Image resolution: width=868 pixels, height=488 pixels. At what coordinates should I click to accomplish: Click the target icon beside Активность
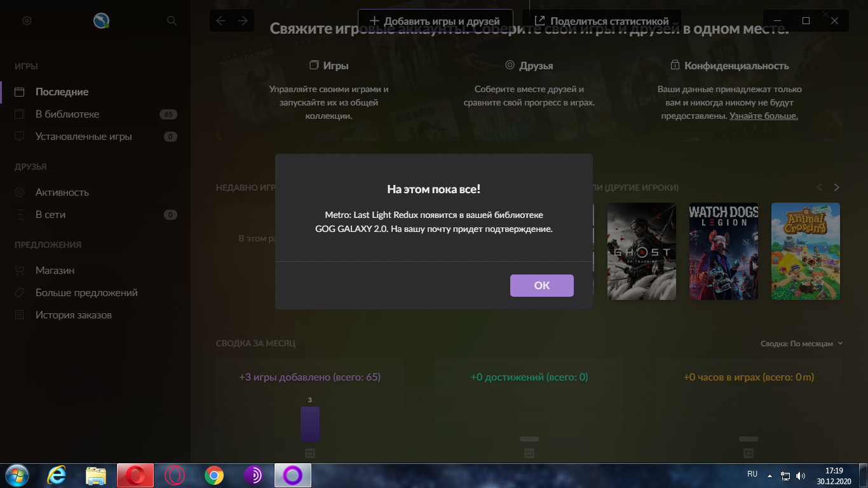(x=19, y=192)
